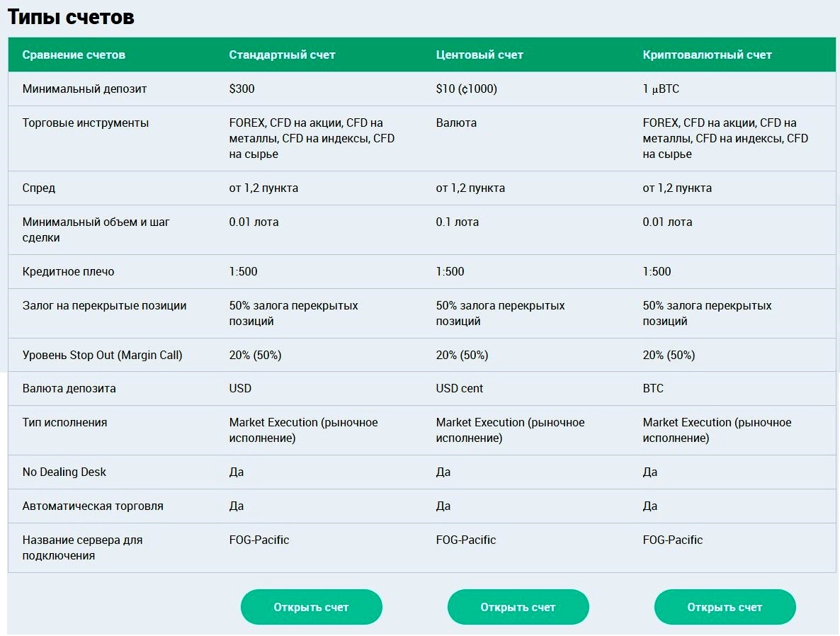
Task: Select the '$10 (¢1000)' deposit cell
Action: coord(467,89)
